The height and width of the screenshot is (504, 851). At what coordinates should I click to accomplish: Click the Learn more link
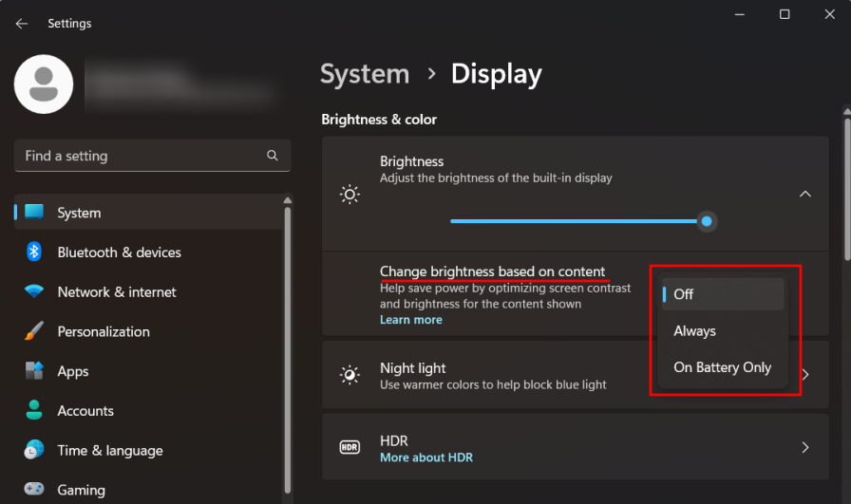410,320
